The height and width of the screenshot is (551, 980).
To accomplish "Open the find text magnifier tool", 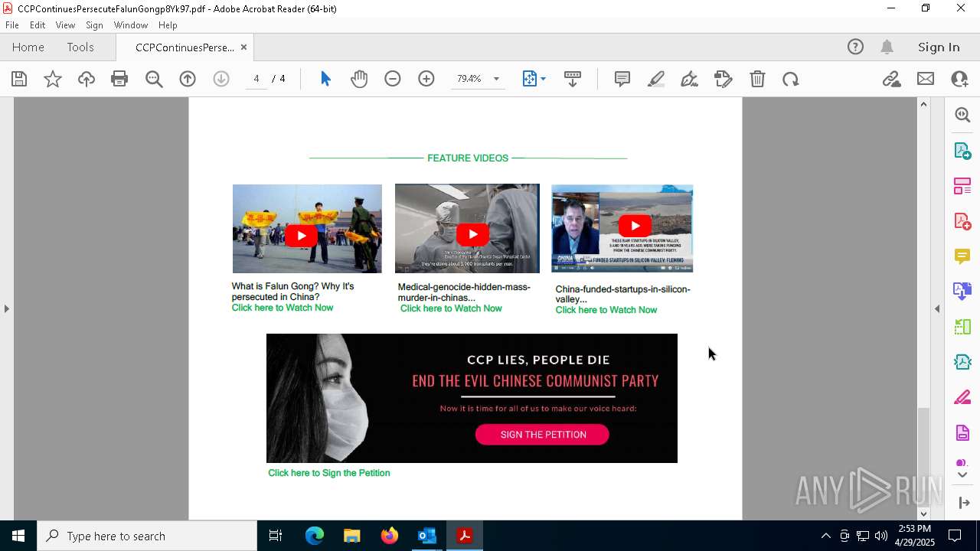I will [x=154, y=79].
